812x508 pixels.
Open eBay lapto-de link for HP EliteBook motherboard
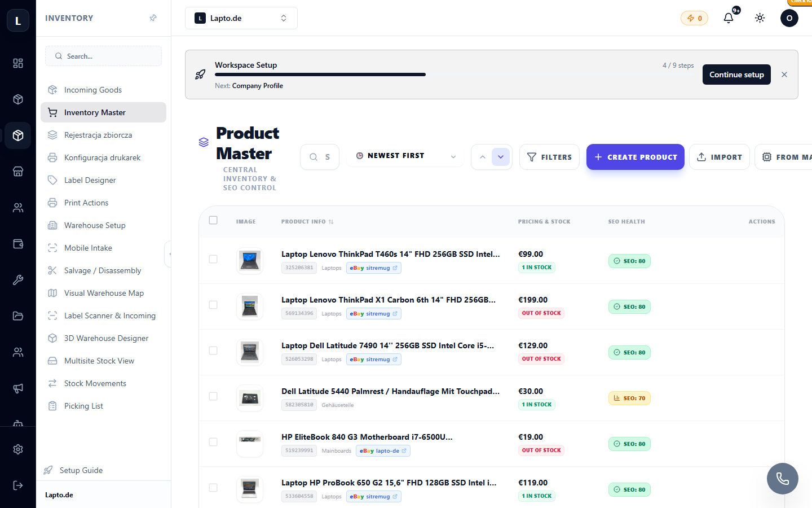click(x=383, y=451)
